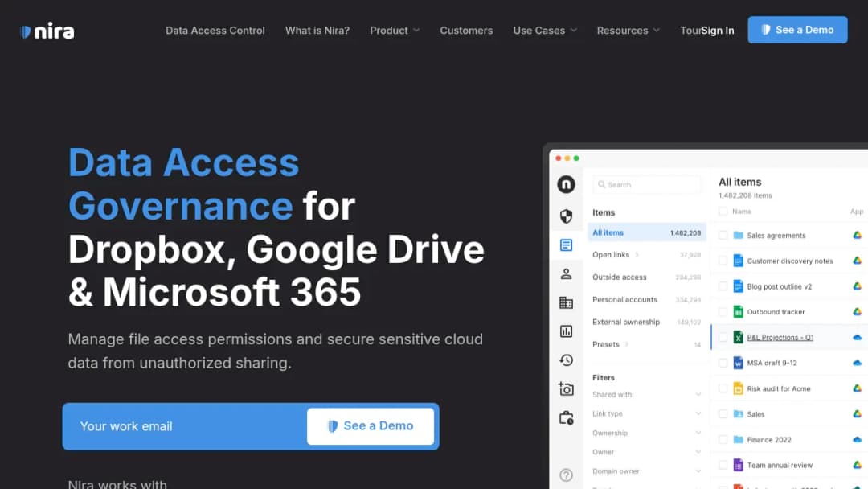Check the Outbound tracker row checkbox
This screenshot has height=489, width=868.
click(x=723, y=312)
